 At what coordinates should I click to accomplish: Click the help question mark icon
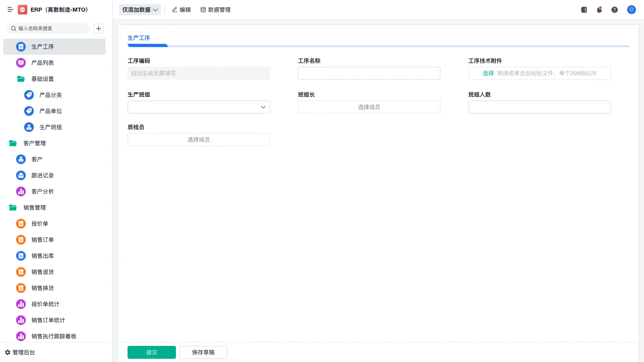coord(615,10)
